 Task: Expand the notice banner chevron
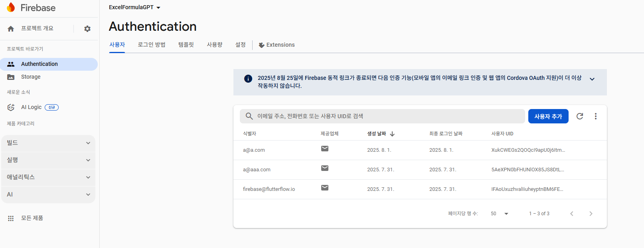point(592,79)
